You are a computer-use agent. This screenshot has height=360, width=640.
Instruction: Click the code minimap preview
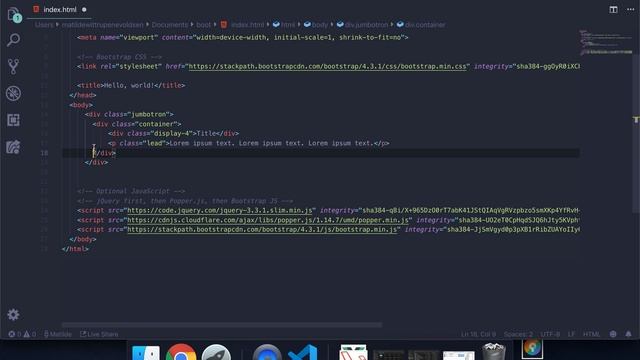pyautogui.click(x=606, y=42)
